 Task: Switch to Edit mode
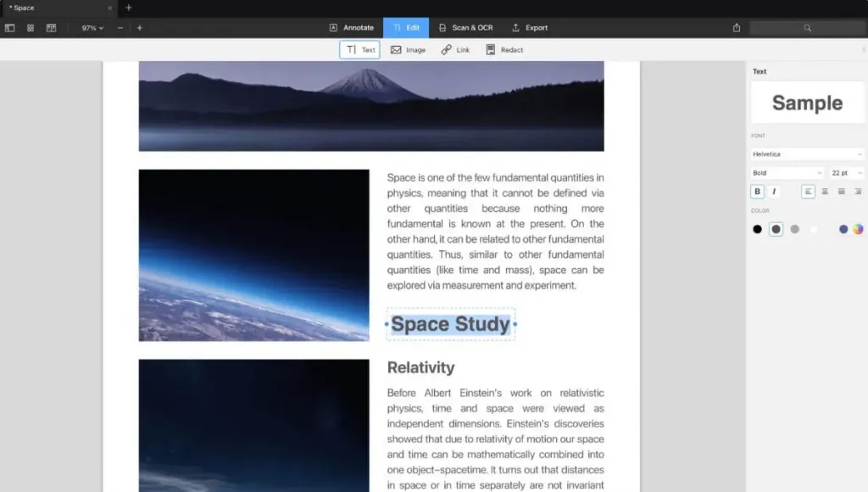coord(406,28)
